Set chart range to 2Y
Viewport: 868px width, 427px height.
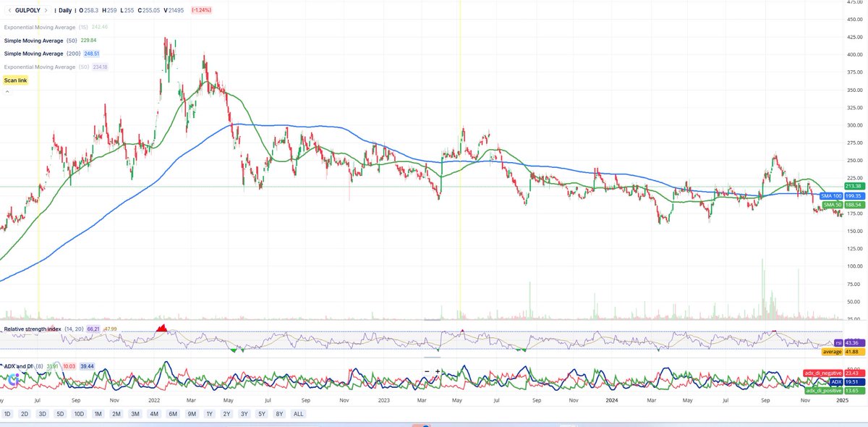(x=227, y=414)
